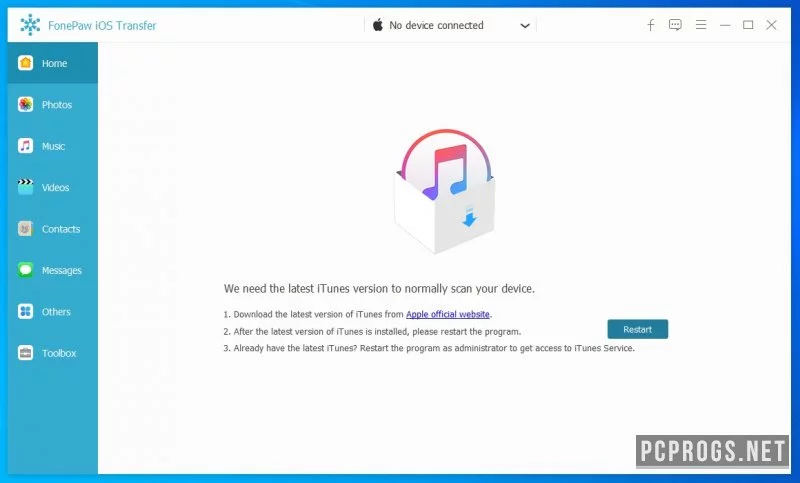
Task: Open the hamburger menu icon
Action: click(x=701, y=24)
